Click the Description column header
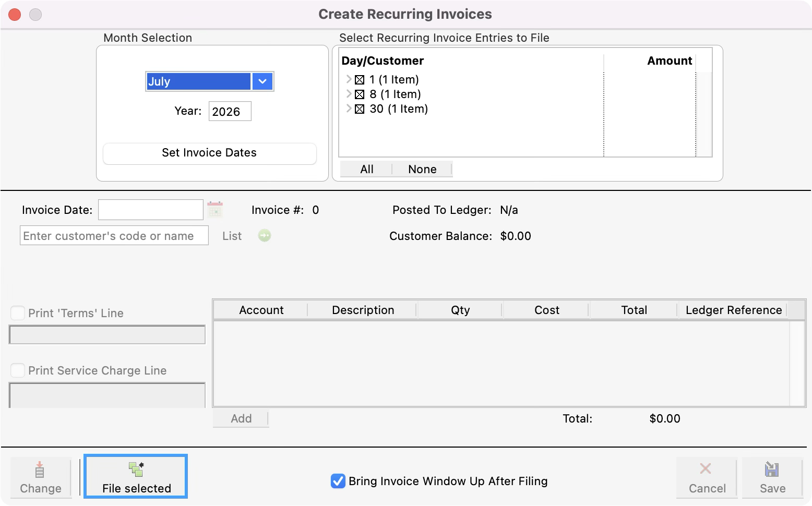812x506 pixels. 363,310
